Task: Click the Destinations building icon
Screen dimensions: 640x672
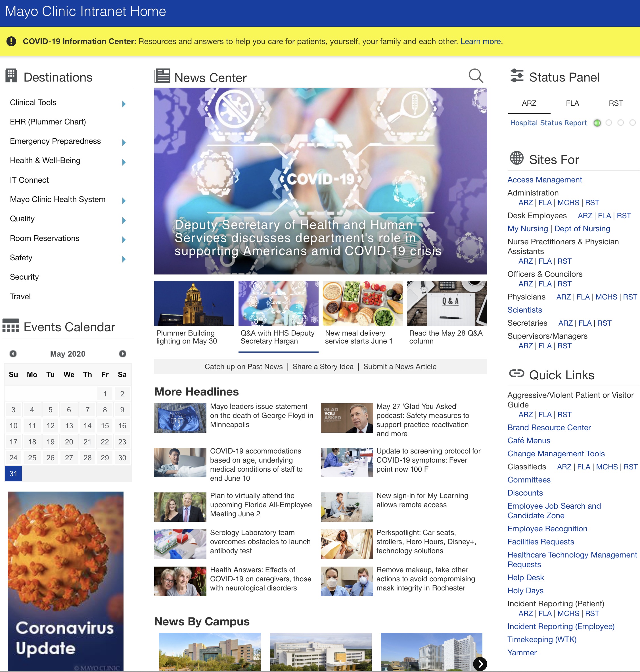Action: coord(11,76)
